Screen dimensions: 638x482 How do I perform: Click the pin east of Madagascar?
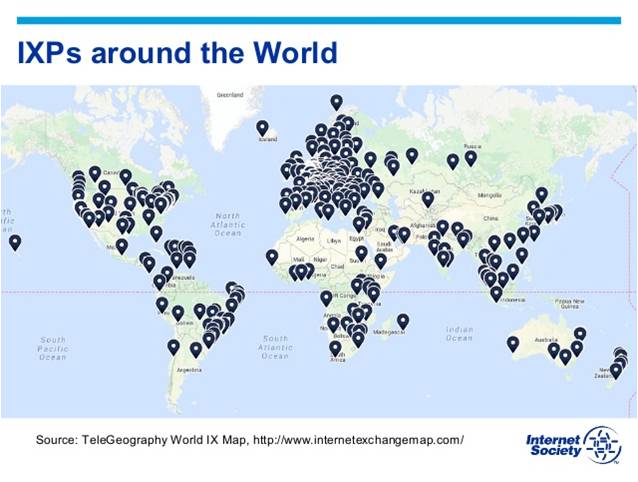pos(403,320)
